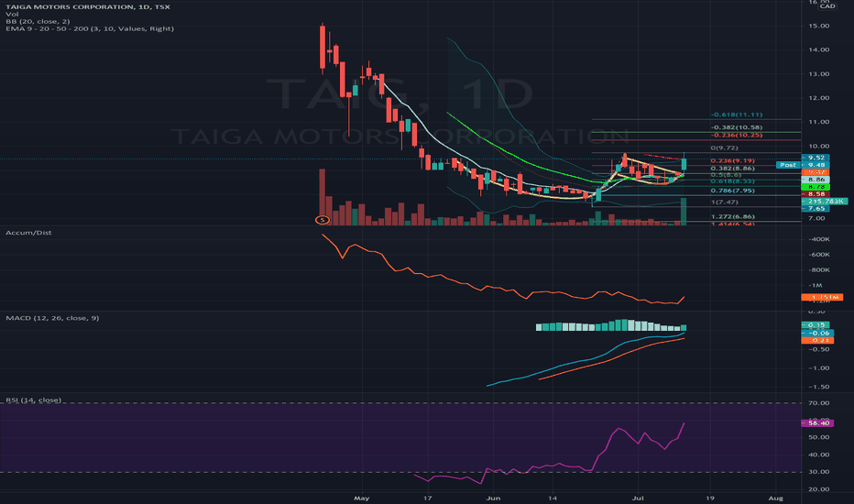Click the S split marker circle icon
Image resolution: width=854 pixels, height=504 pixels.
pyautogui.click(x=323, y=220)
